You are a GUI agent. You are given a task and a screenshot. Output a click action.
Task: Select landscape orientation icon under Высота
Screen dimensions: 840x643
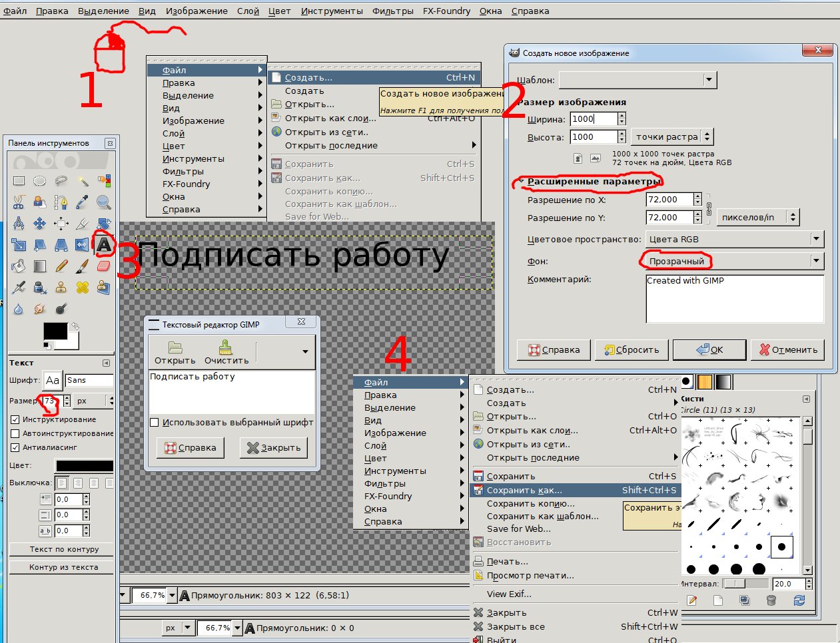tap(596, 158)
